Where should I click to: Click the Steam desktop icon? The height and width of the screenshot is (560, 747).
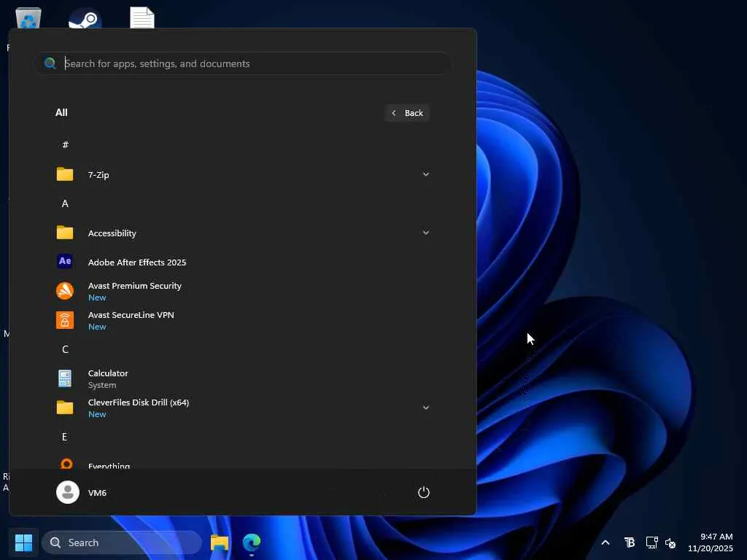pyautogui.click(x=85, y=19)
